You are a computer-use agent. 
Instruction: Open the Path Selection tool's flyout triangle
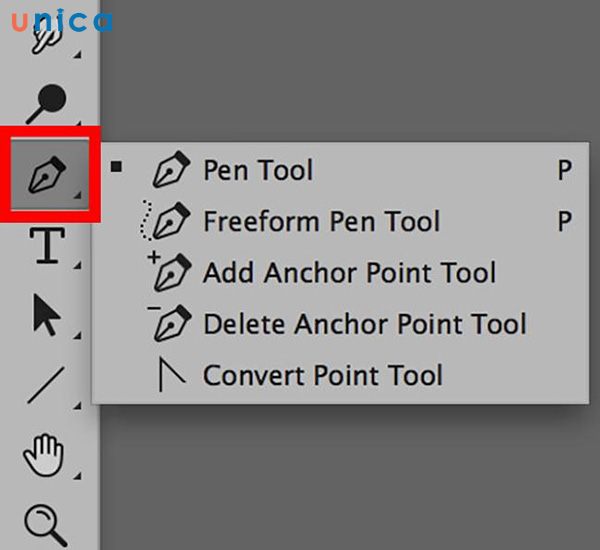click(78, 336)
